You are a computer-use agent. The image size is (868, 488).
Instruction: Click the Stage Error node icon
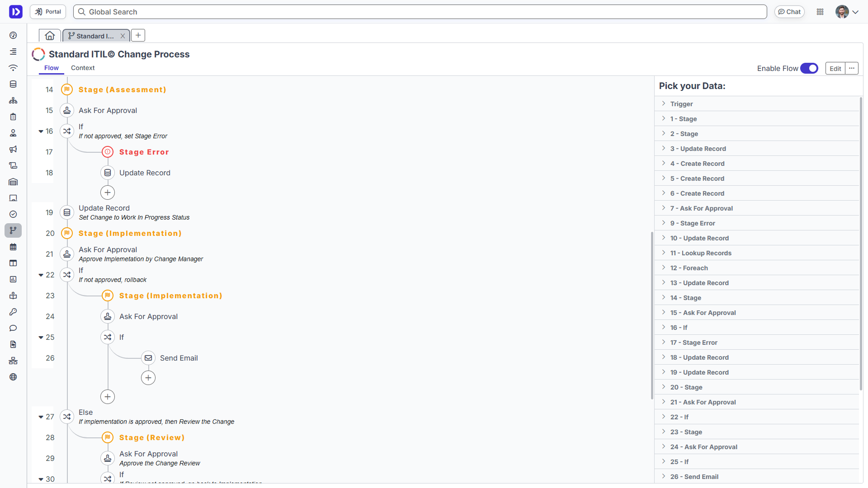(108, 152)
